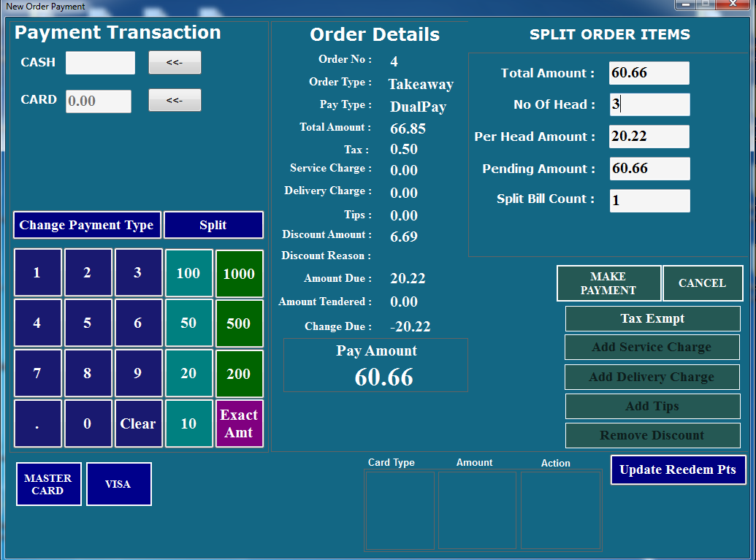Click the CASH transfer arrow button
Image resolution: width=756 pixels, height=560 pixels.
click(x=175, y=63)
